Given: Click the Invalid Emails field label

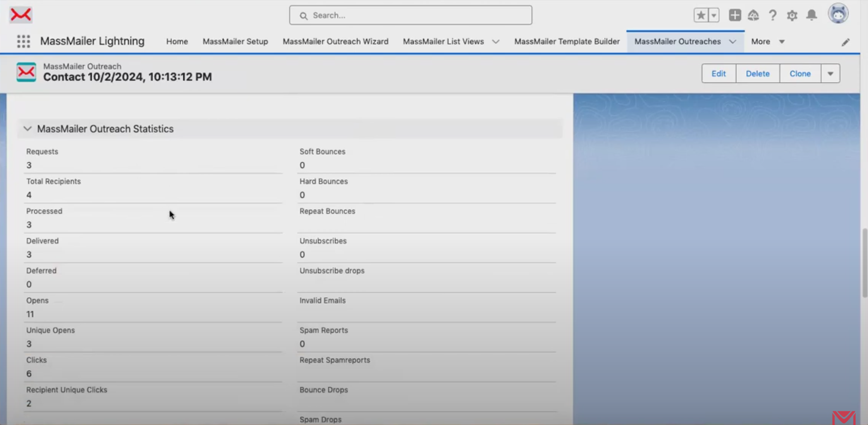Looking at the screenshot, I should click(x=322, y=301).
